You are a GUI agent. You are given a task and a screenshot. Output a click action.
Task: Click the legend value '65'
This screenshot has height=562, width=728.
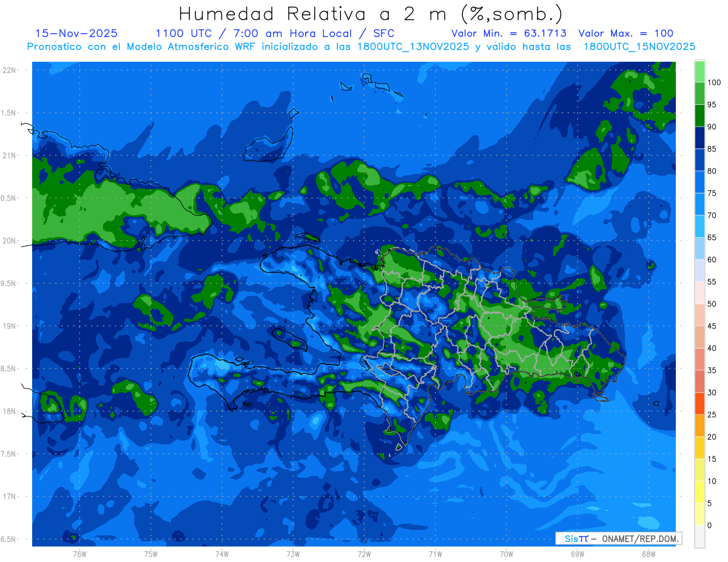point(712,238)
